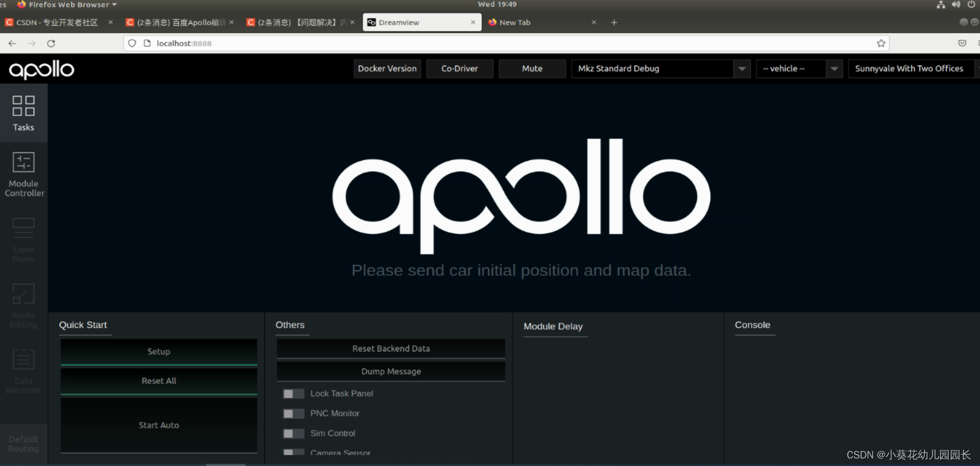Toggle the PNC Monitor switch
The width and height of the screenshot is (980, 466).
[x=293, y=414]
